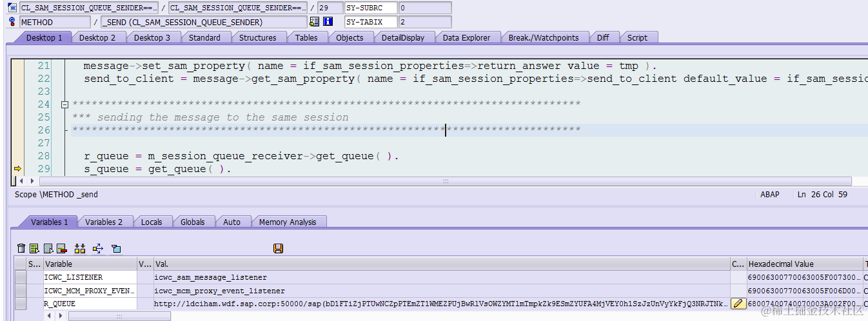Select the Standard tab

point(204,37)
